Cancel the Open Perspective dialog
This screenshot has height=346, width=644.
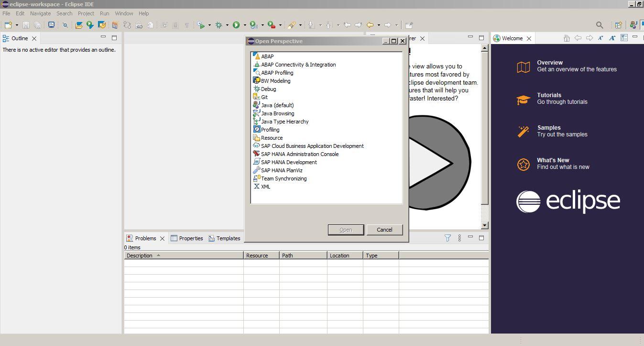(384, 230)
